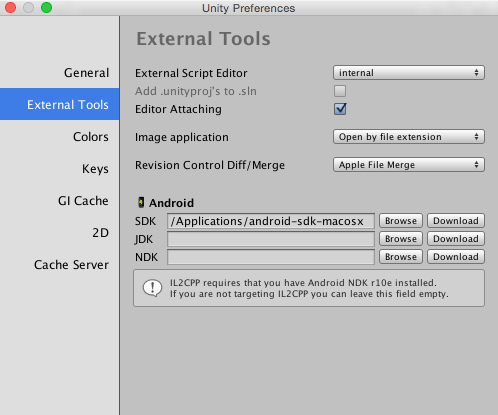Image resolution: width=498 pixels, height=415 pixels.
Task: Toggle the Add .unityproj's to .sln checkbox
Action: [x=340, y=91]
